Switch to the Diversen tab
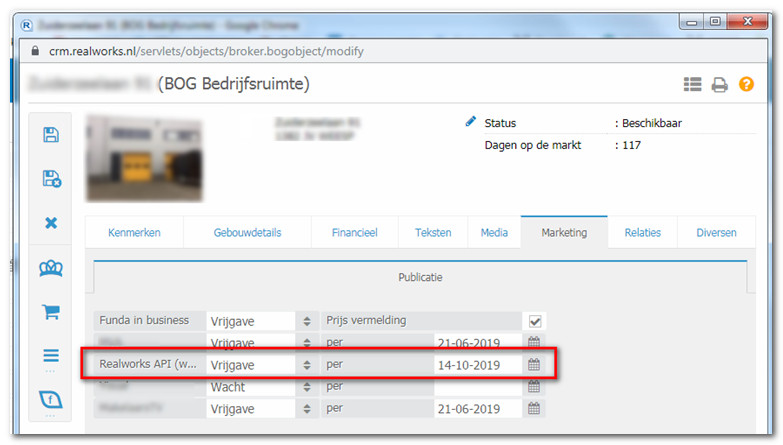 pos(716,232)
